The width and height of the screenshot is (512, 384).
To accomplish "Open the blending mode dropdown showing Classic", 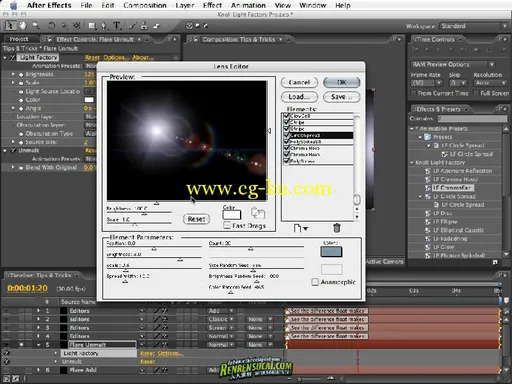I will [x=221, y=319].
